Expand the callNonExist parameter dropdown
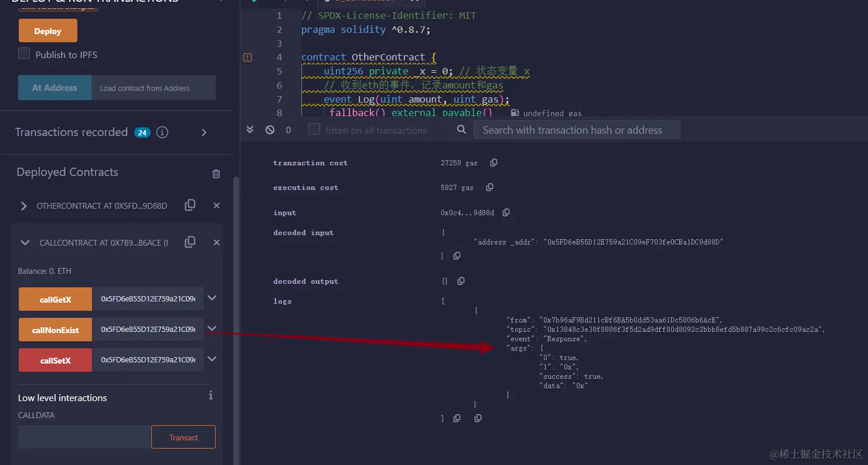The height and width of the screenshot is (465, 868). [x=212, y=329]
